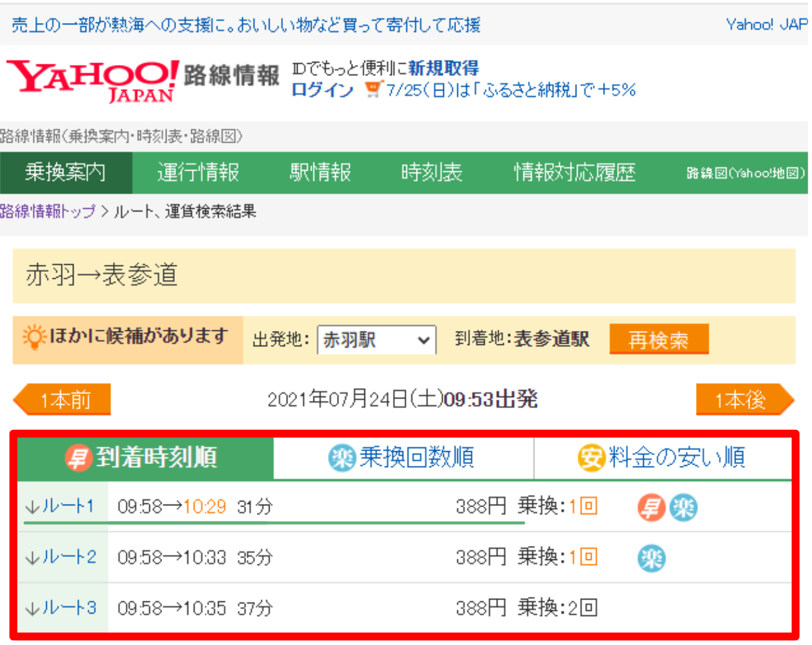Switch to 到着時刻順 tab
This screenshot has height=645, width=812.
coord(146,458)
